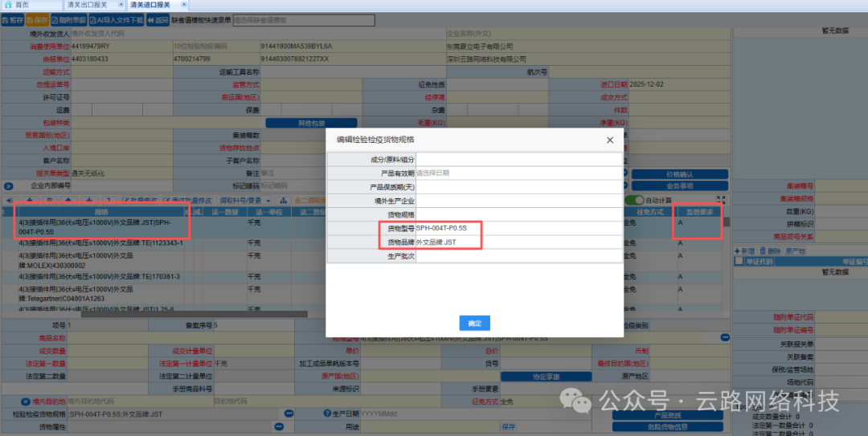The image size is (868, 436).
Task: Click the 整体批量修改 button
Action: 187,200
